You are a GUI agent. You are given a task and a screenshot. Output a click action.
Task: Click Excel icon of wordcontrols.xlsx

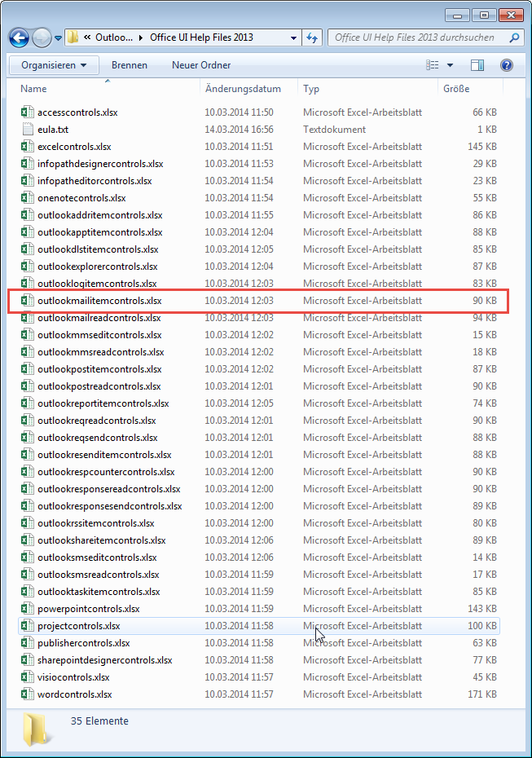click(x=28, y=694)
